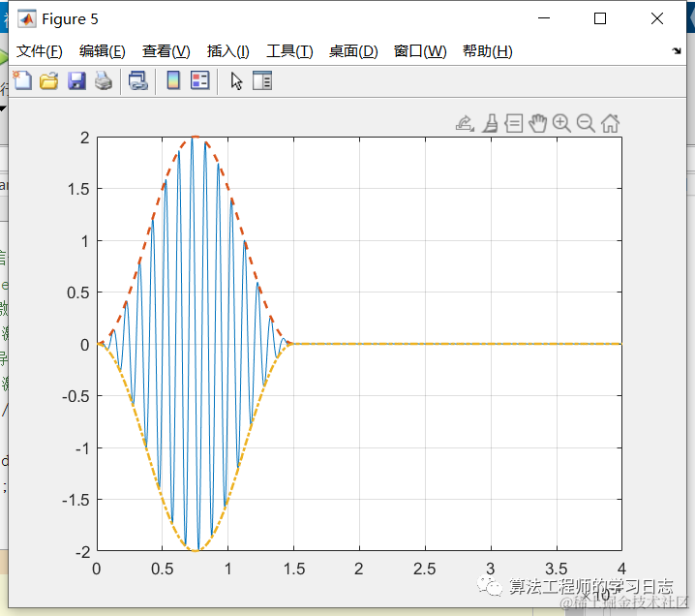The width and height of the screenshot is (695, 616).
Task: Click the yellow dash-dot lower envelope trough
Action: point(196,550)
